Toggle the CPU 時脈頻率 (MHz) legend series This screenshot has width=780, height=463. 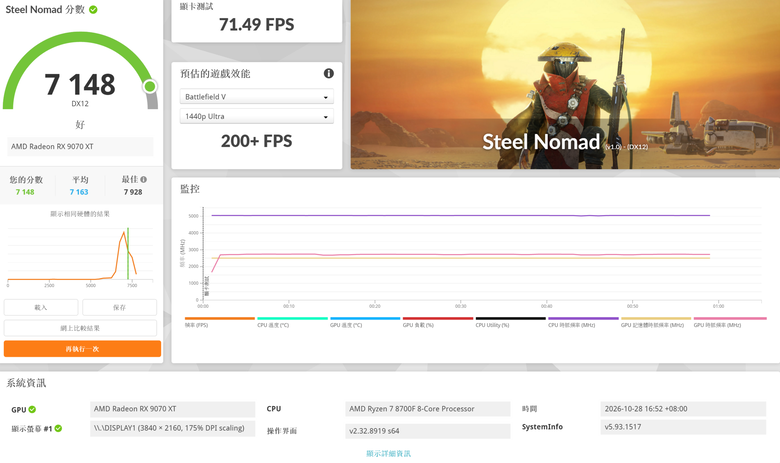click(x=583, y=322)
